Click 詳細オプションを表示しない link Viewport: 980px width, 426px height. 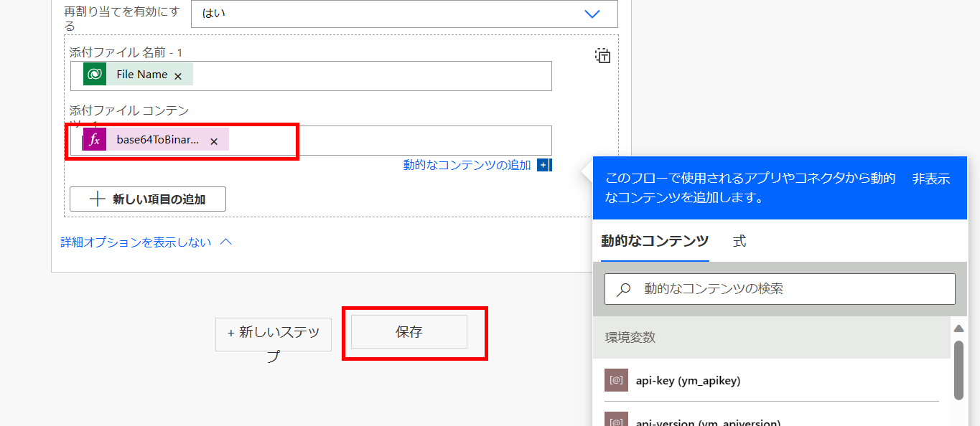click(x=136, y=242)
